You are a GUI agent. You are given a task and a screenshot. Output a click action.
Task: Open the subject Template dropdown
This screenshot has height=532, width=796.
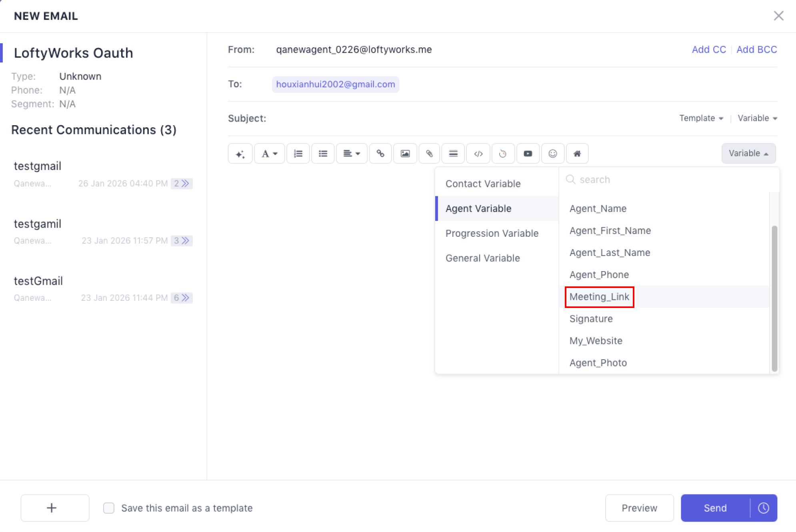point(701,118)
